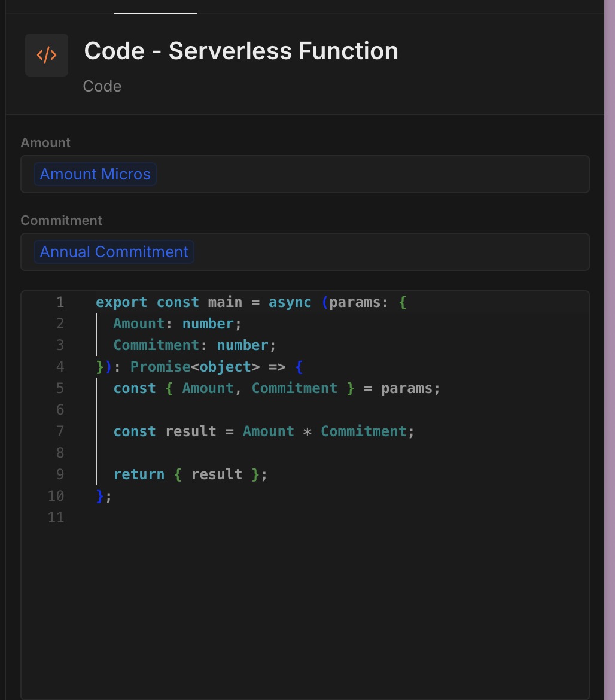Click the 'Promise<object>' return type text
Image resolution: width=615 pixels, height=700 pixels.
[195, 367]
